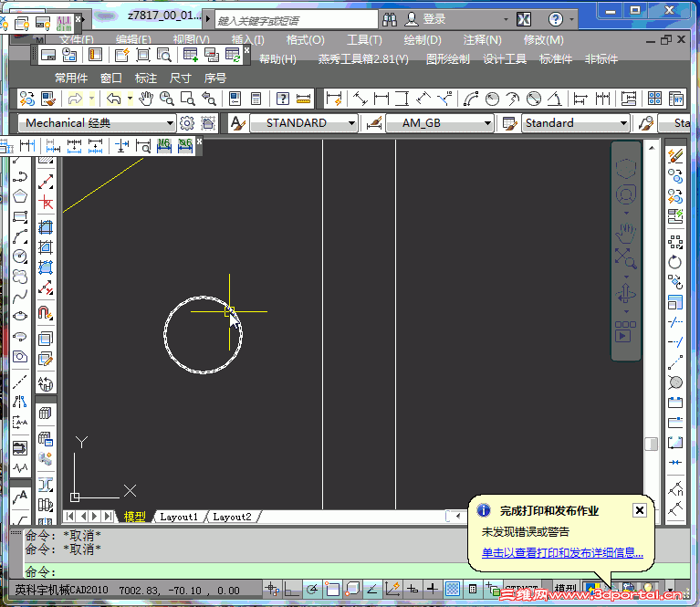700x607 pixels.
Task: Open the QuickCalc calculator icon
Action: point(256,99)
